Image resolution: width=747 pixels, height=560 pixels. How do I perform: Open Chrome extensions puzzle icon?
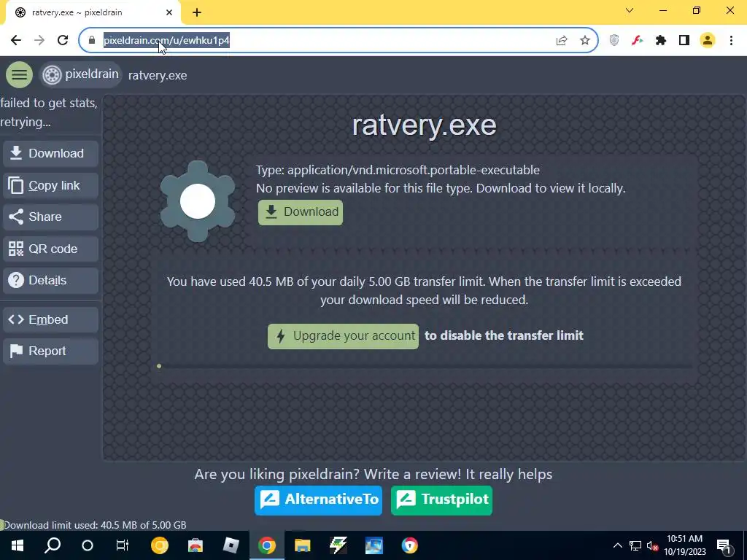[661, 41]
